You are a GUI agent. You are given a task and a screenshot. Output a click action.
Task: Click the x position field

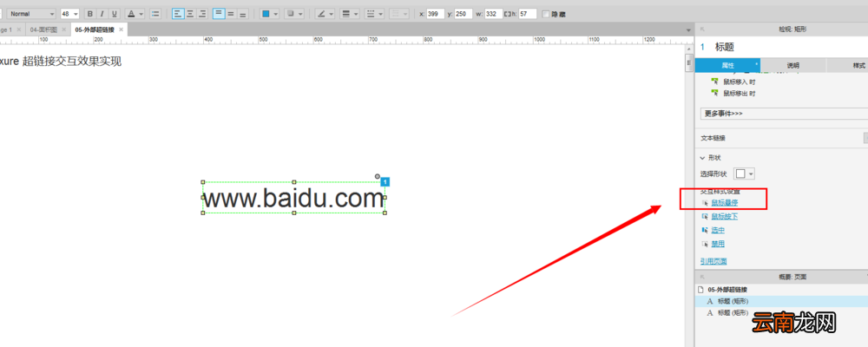[x=436, y=14]
